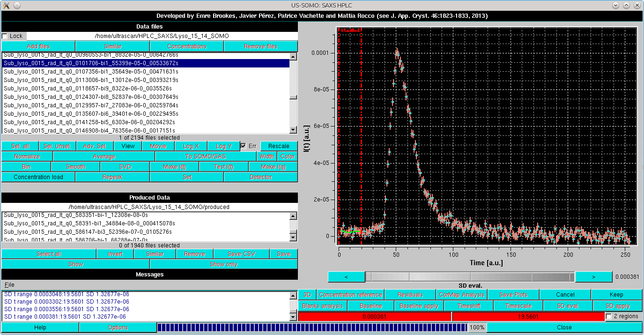This screenshot has width=644, height=335.
Task: Open Concentrations dialog
Action: [x=187, y=46]
